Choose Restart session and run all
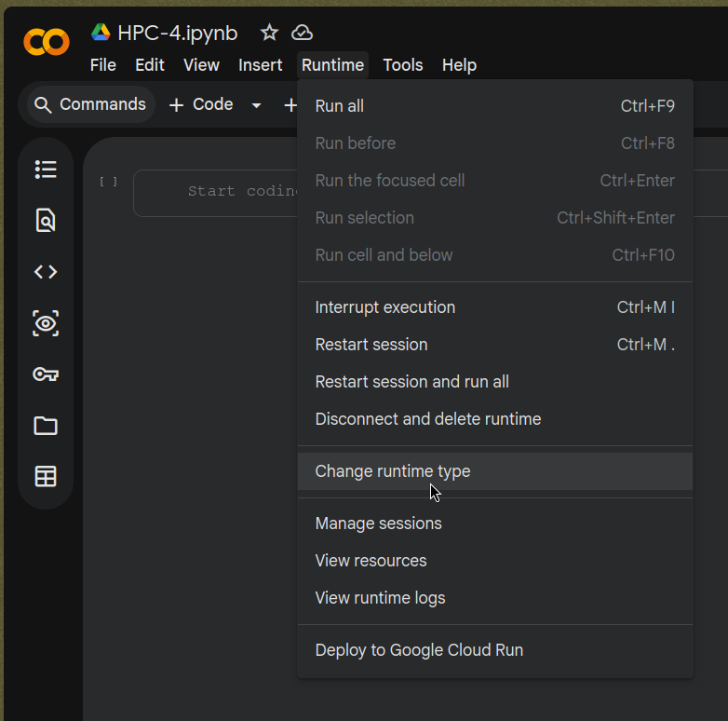Screen dimensions: 728x721 495,381
